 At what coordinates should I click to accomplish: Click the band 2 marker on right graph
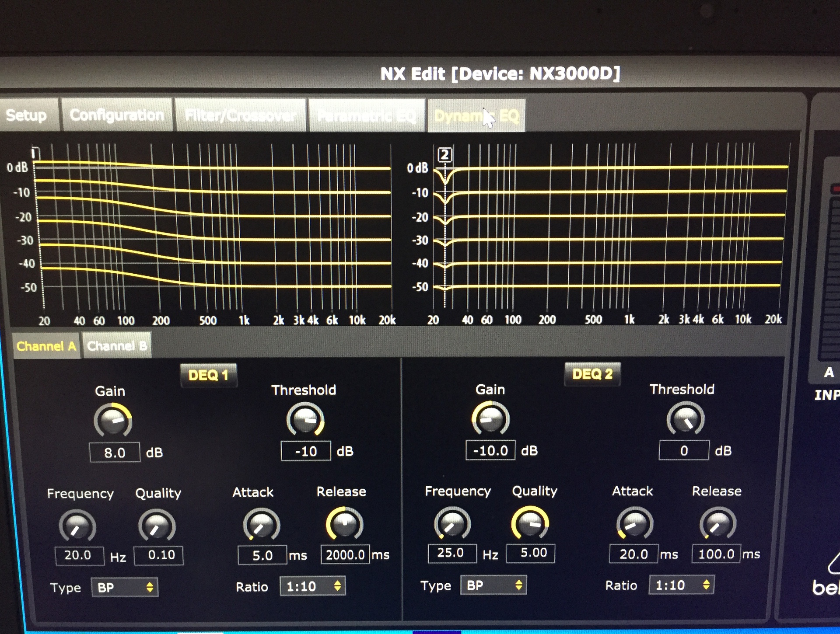pos(444,155)
